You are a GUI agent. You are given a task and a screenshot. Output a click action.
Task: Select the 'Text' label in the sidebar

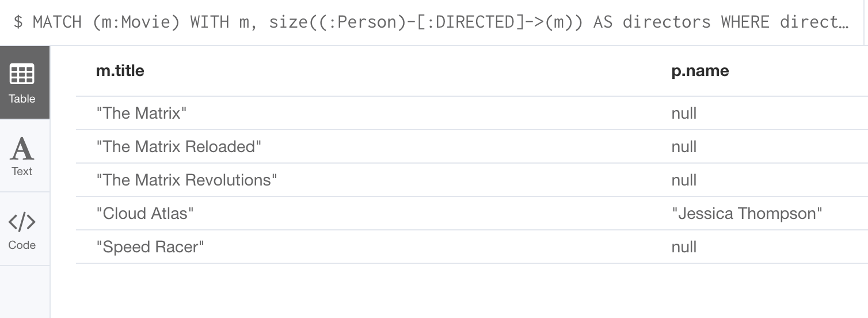click(x=22, y=171)
